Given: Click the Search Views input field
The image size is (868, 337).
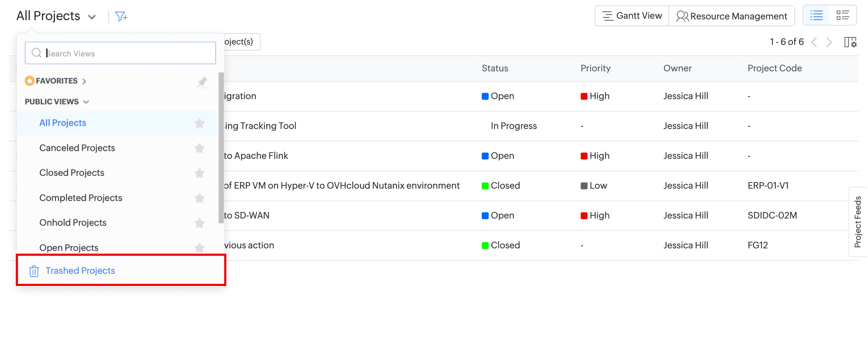Looking at the screenshot, I should 126,53.
